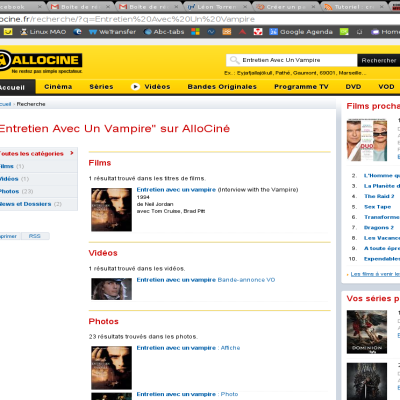400x400 pixels.
Task: Click the browser address bar
Action: 200,19
